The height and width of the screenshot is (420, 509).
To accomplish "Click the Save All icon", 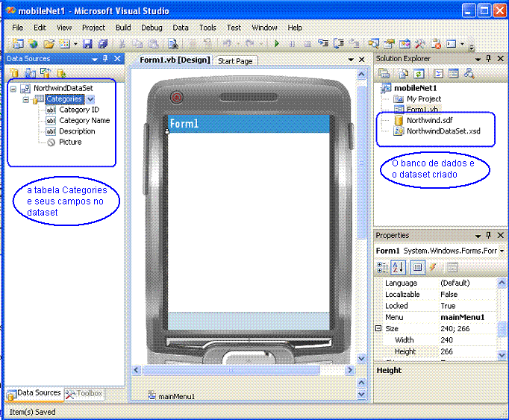I will tap(103, 43).
